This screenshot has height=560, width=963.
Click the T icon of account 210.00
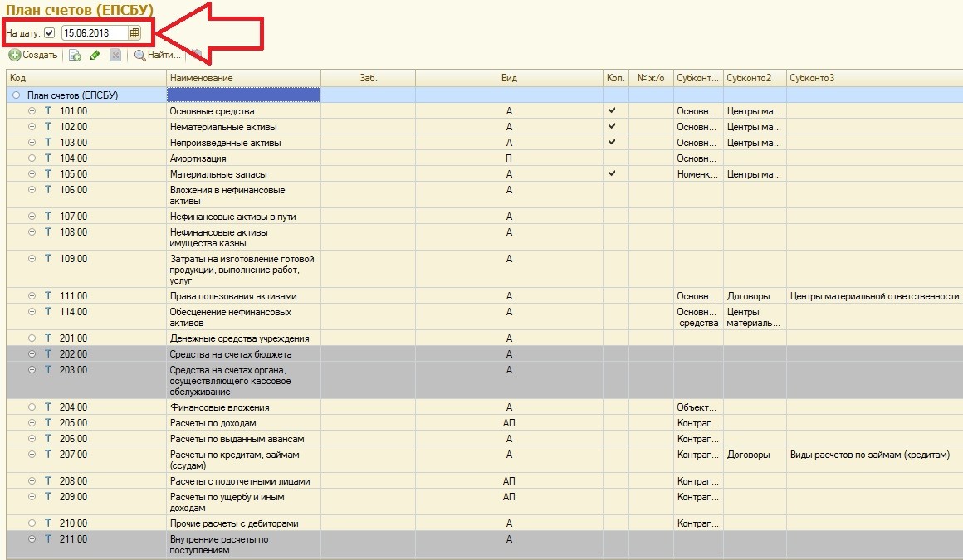coord(48,523)
